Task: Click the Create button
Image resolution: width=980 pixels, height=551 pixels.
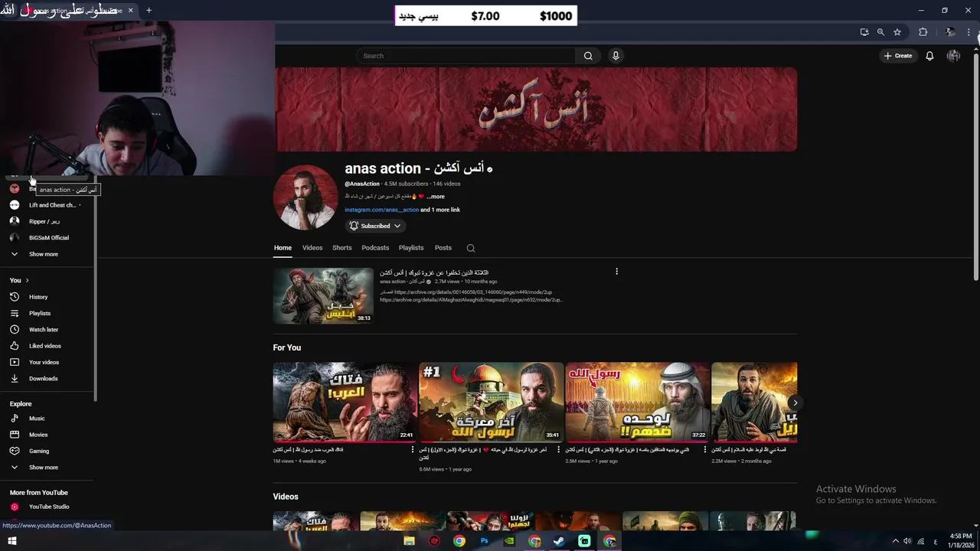Action: click(x=898, y=56)
